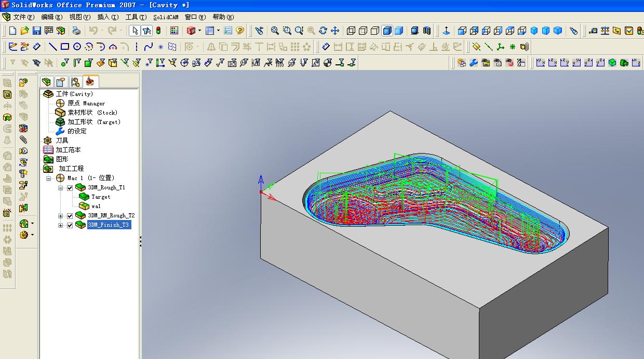Click the isometric green cube view icon
644x359 pixels.
(x=612, y=63)
